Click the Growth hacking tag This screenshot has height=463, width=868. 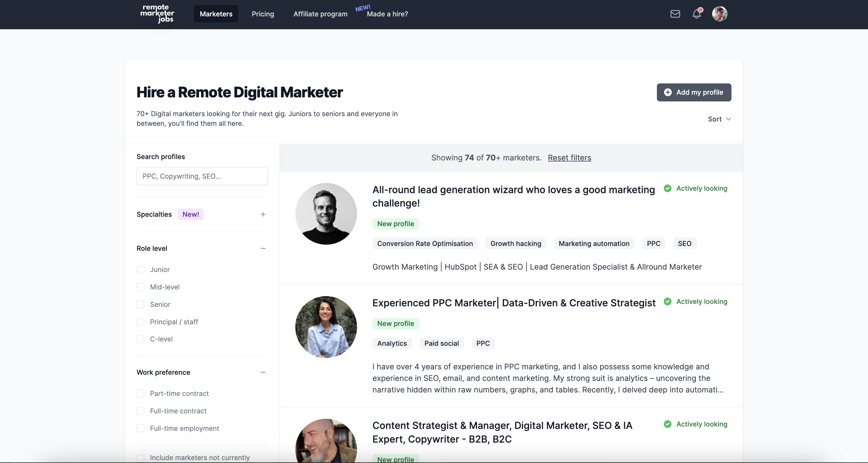516,244
